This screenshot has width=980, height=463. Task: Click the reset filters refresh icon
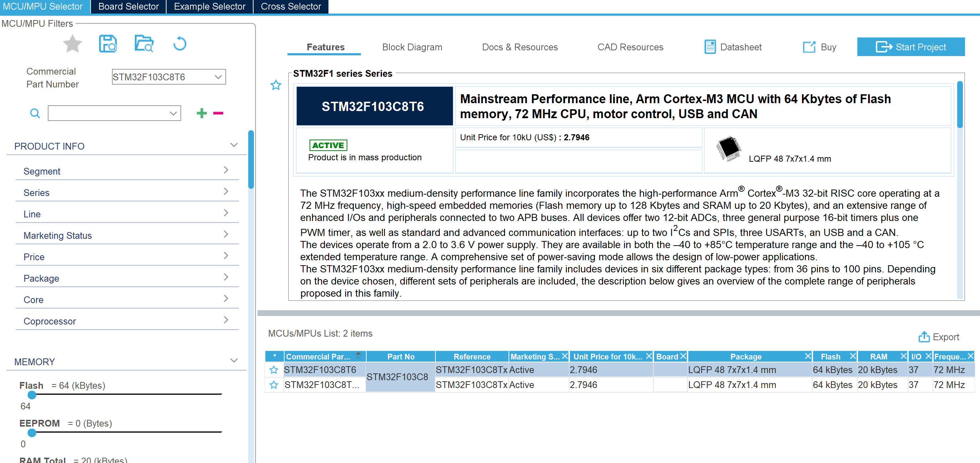[180, 44]
